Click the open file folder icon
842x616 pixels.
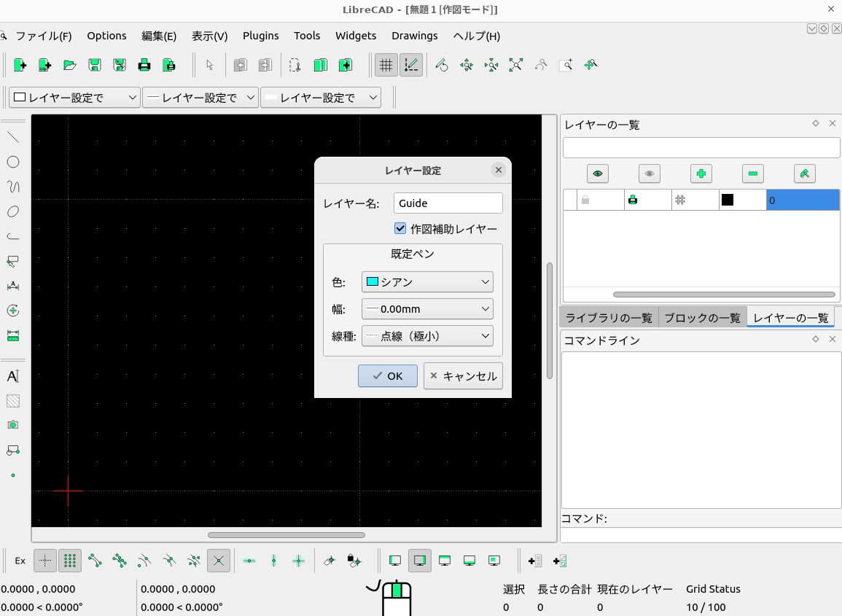69,65
